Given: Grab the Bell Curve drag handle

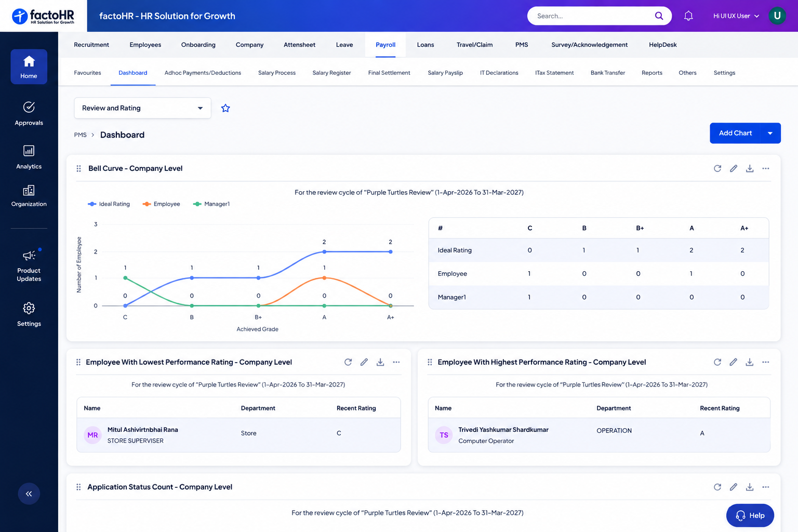Looking at the screenshot, I should coord(78,168).
